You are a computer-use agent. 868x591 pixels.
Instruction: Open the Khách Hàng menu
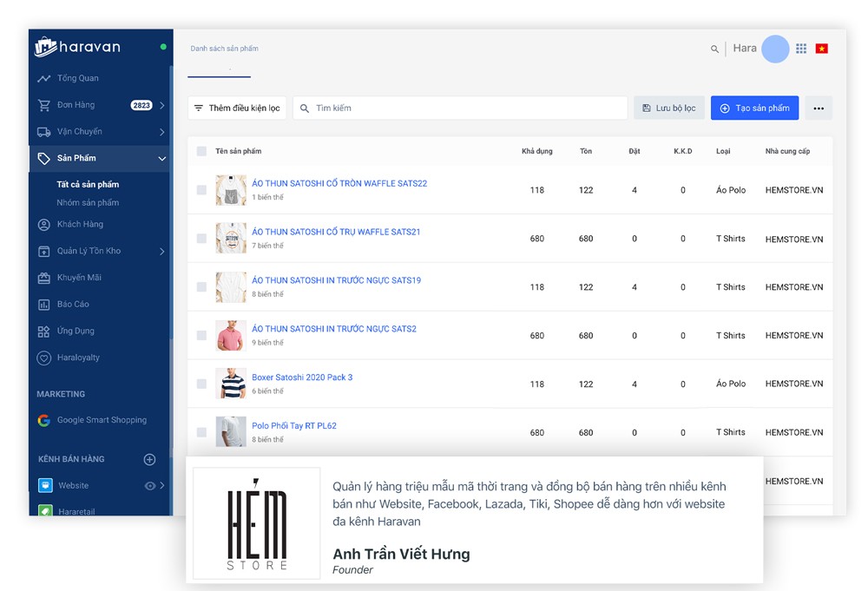(x=80, y=224)
